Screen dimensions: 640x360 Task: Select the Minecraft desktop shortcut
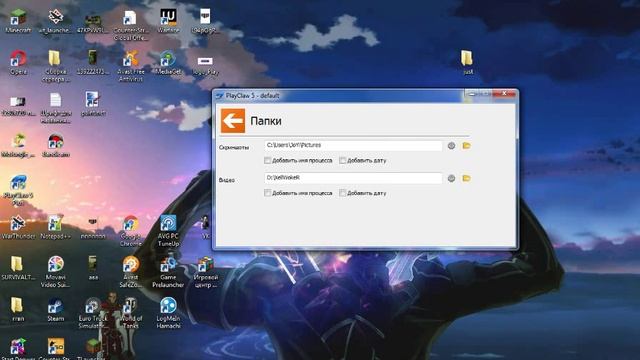click(x=18, y=21)
